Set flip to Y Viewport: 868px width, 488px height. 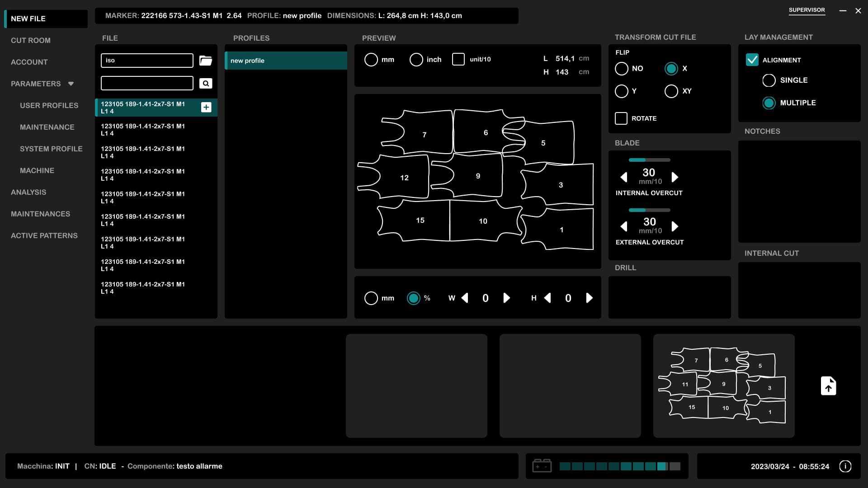coord(622,91)
